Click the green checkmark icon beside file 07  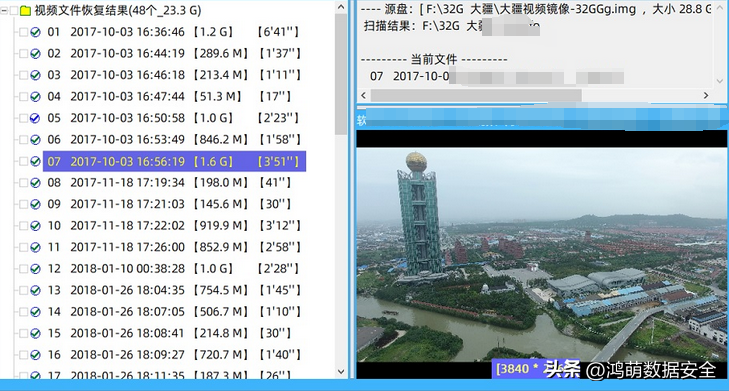tap(35, 161)
